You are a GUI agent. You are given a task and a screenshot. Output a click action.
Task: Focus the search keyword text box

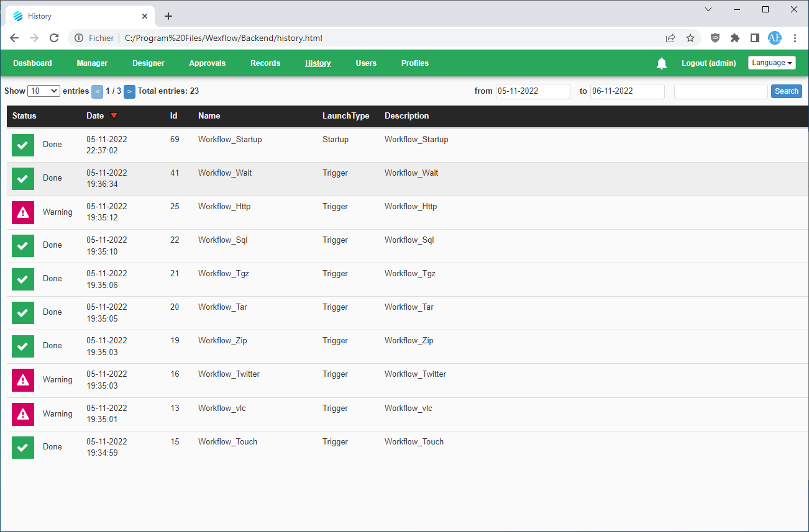click(x=721, y=91)
